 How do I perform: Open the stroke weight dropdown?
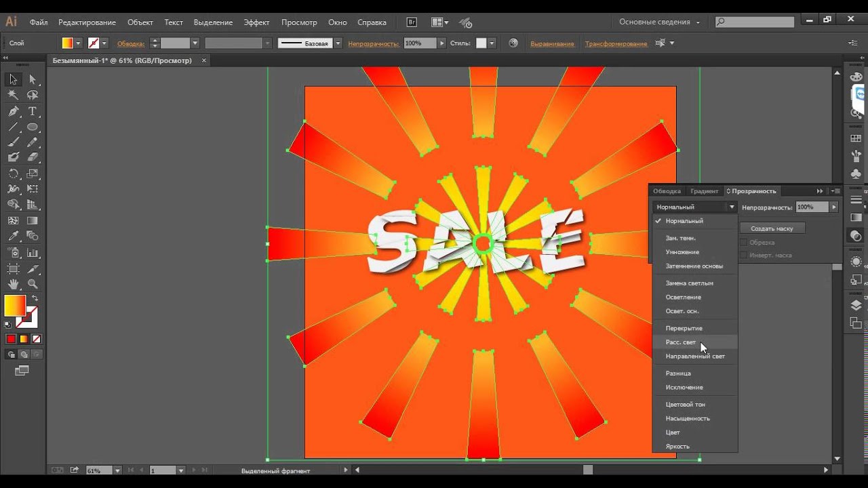pos(195,43)
